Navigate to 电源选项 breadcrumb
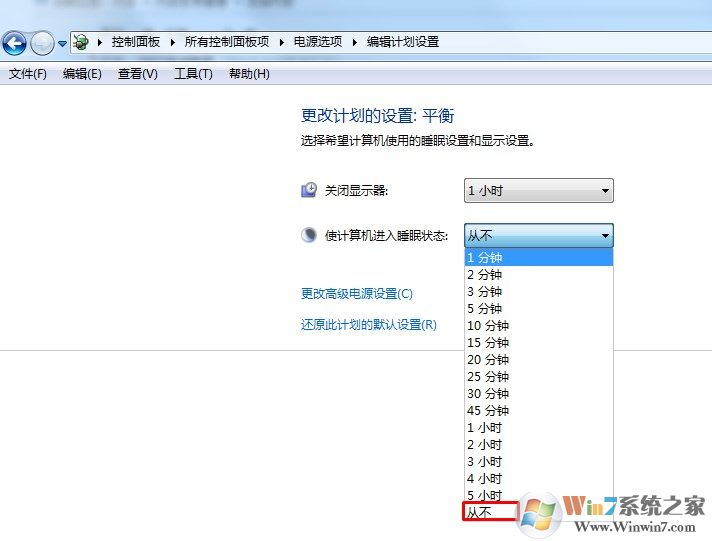This screenshot has height=541, width=712. (x=318, y=42)
